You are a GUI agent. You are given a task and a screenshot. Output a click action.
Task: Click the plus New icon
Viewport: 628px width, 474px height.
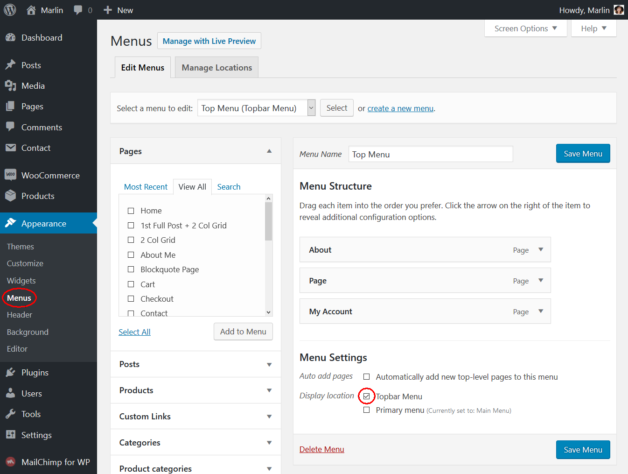click(107, 10)
